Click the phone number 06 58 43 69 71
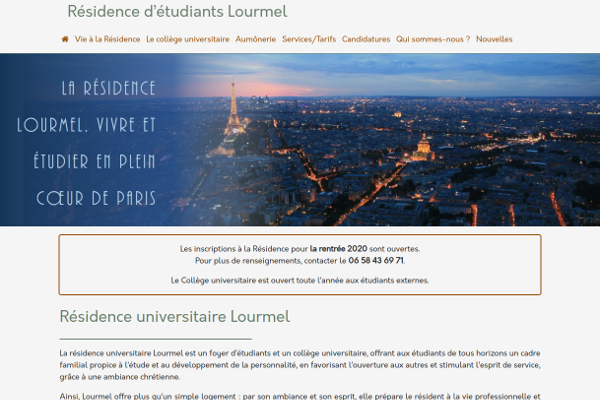Screen dimensions: 600x400 coord(376,260)
